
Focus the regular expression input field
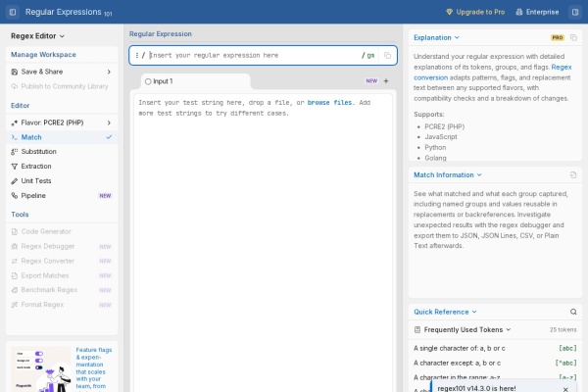255,56
